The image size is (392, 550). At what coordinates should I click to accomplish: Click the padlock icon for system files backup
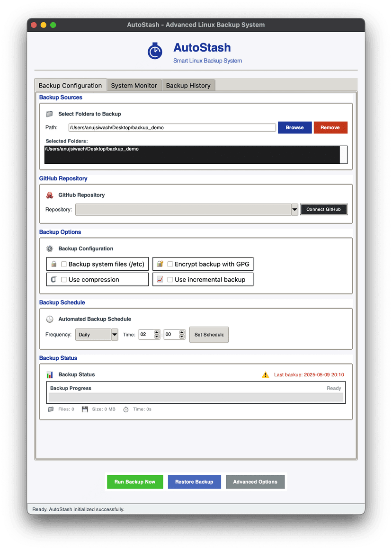tap(53, 264)
